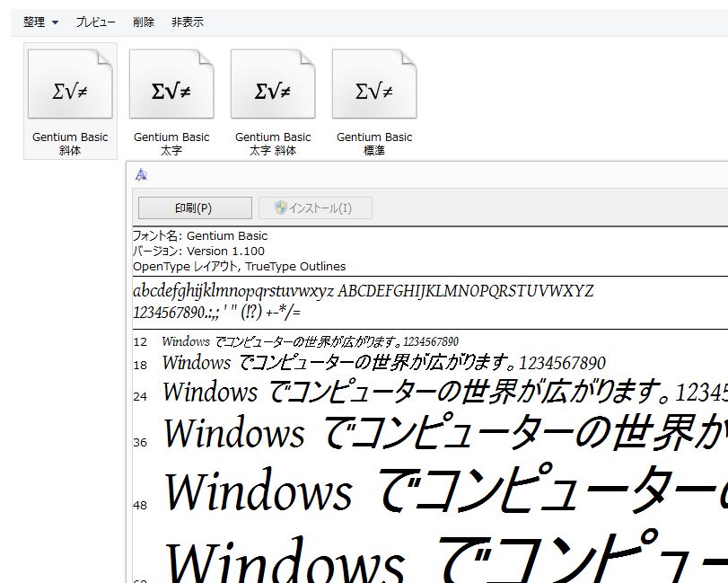
Task: Click the 48-point Windows sample text line
Action: click(446, 489)
